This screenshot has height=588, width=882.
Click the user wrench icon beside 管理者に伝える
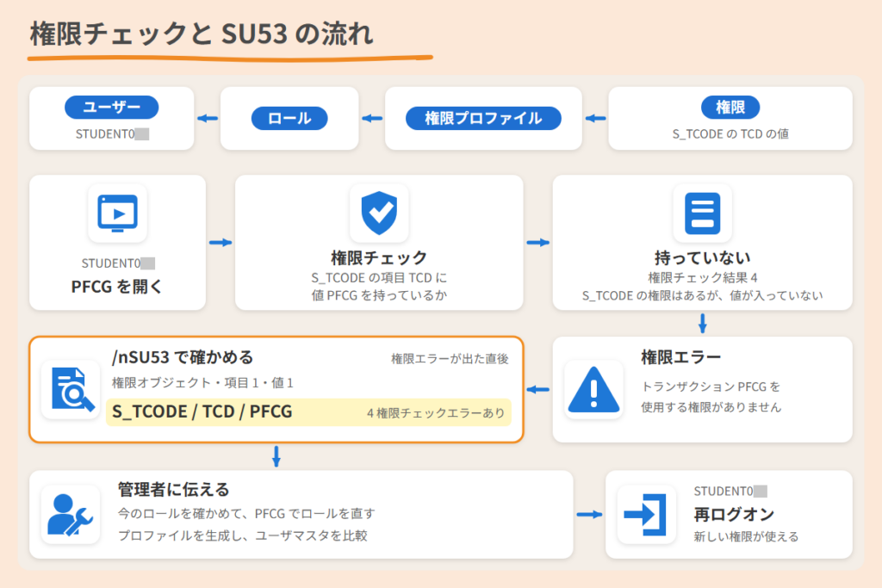click(71, 514)
